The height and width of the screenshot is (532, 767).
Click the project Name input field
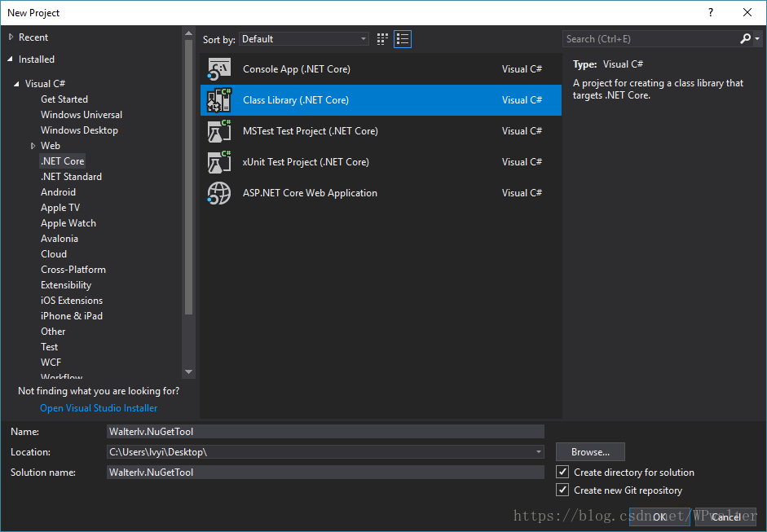click(x=325, y=431)
